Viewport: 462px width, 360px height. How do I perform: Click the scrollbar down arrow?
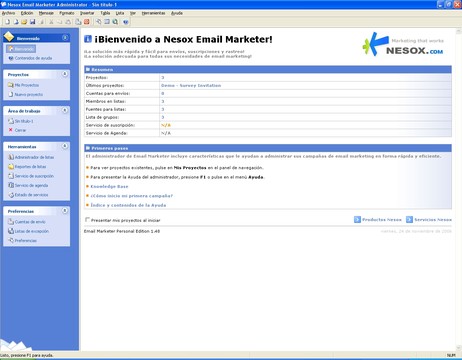point(458,348)
